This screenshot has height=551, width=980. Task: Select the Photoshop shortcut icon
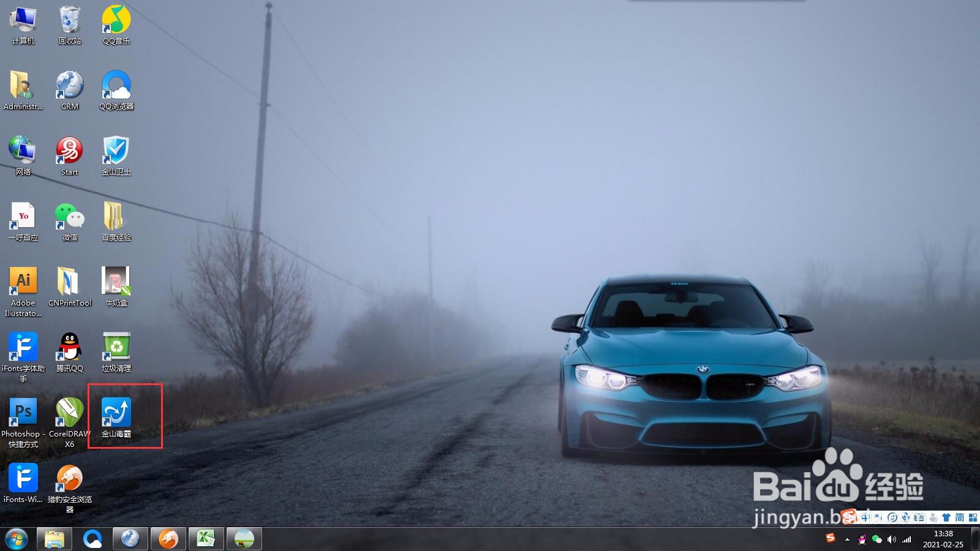(x=23, y=423)
